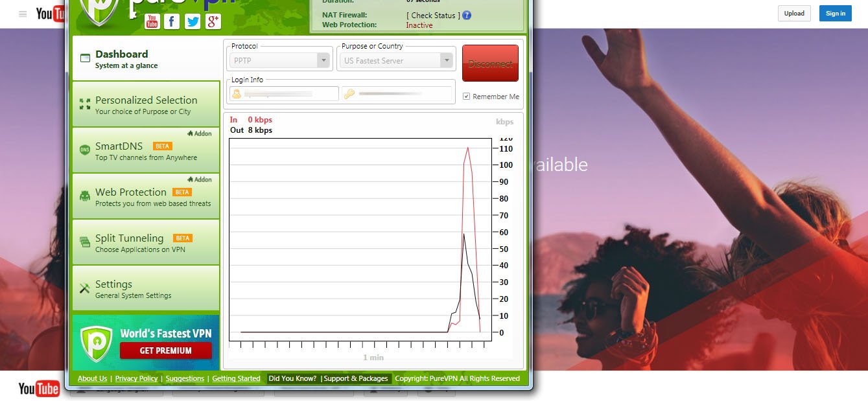Click the World's Fastest VPN shield logo
The image size is (868, 401).
[97, 343]
